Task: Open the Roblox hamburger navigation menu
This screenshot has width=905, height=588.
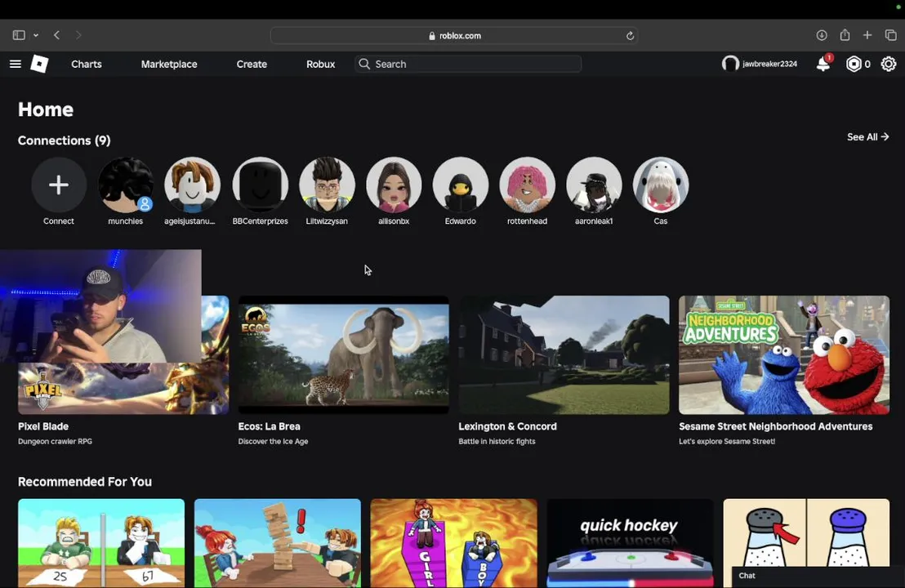Action: point(16,64)
